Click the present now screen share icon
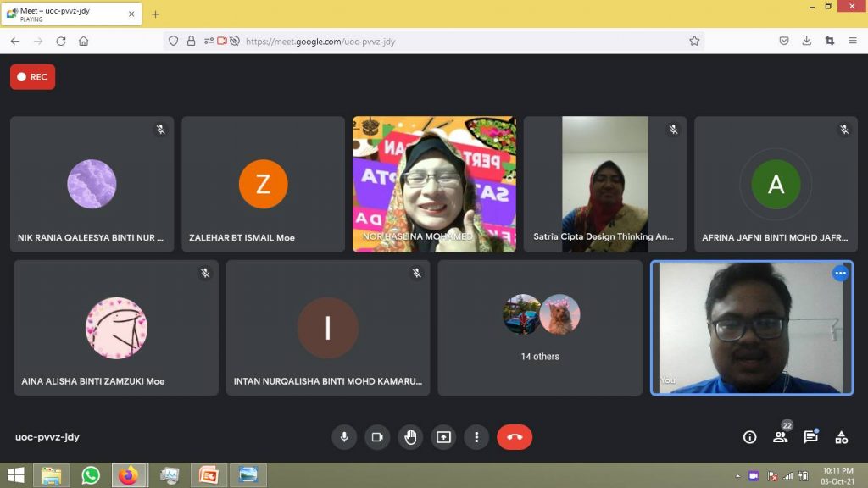The image size is (868, 488). click(443, 437)
